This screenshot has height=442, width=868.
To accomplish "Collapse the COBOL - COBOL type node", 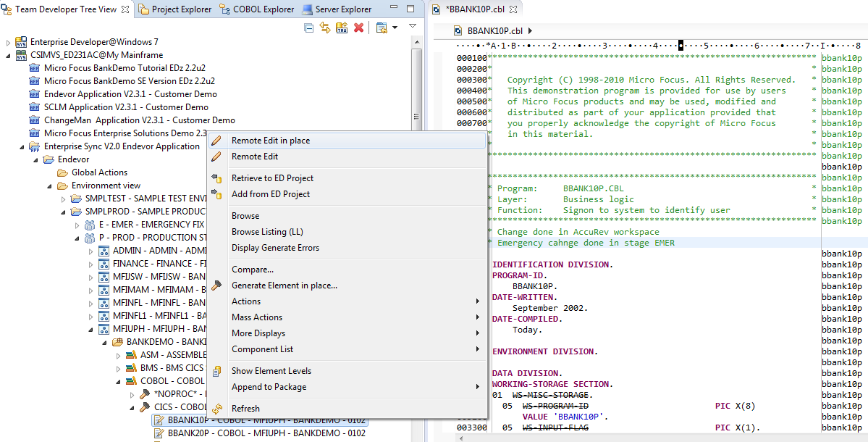I will (119, 381).
